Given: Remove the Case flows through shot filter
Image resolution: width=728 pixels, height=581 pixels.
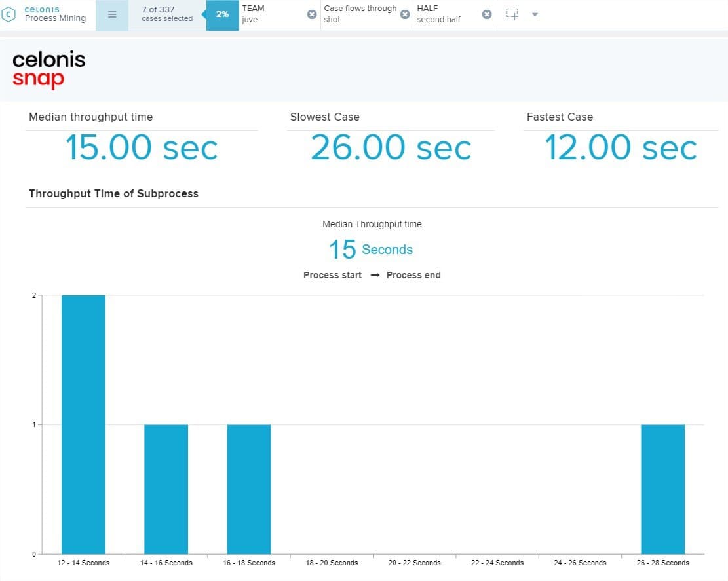Looking at the screenshot, I should point(405,14).
